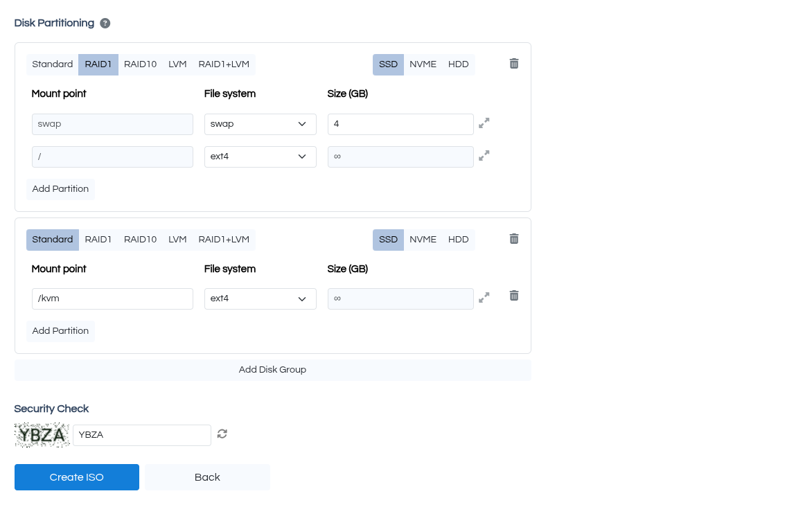Switch the first group to RAID10
This screenshot has height=507, width=812.
(x=140, y=64)
